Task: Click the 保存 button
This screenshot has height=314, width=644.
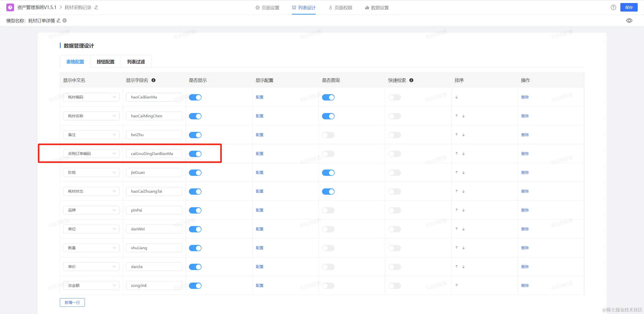Action: 629,8
